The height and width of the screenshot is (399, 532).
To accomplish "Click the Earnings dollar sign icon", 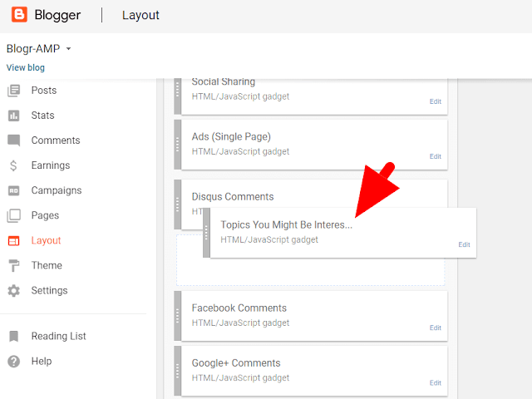I will point(13,165).
